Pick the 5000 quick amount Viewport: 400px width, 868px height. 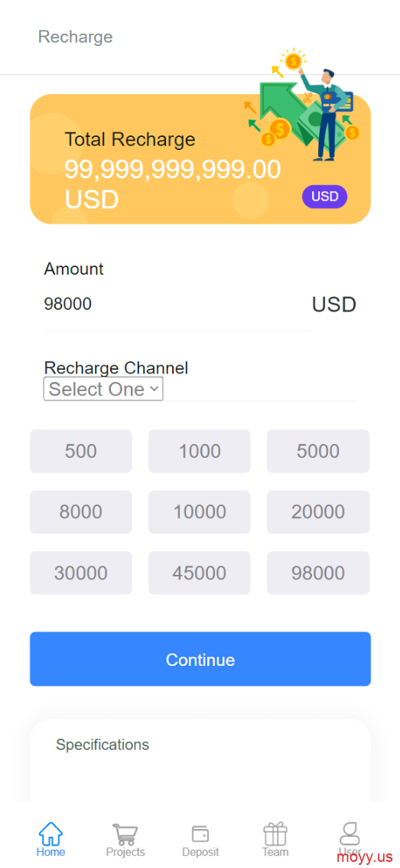tap(318, 451)
